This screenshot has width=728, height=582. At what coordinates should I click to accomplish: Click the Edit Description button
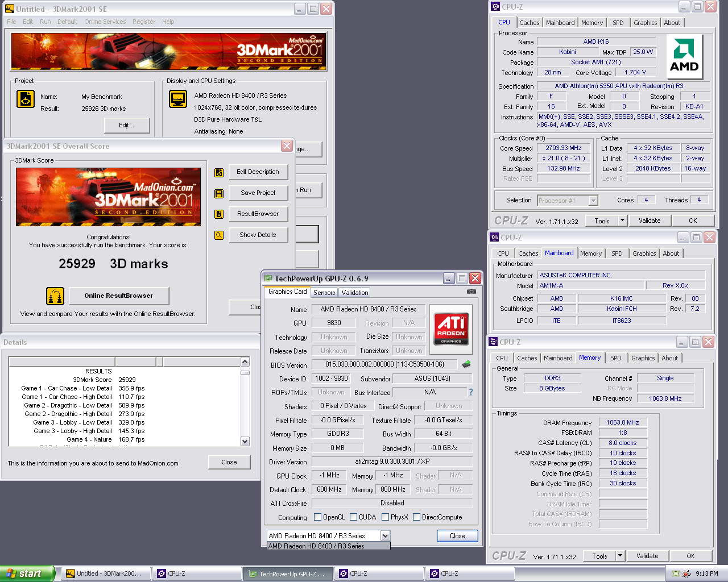pos(258,172)
